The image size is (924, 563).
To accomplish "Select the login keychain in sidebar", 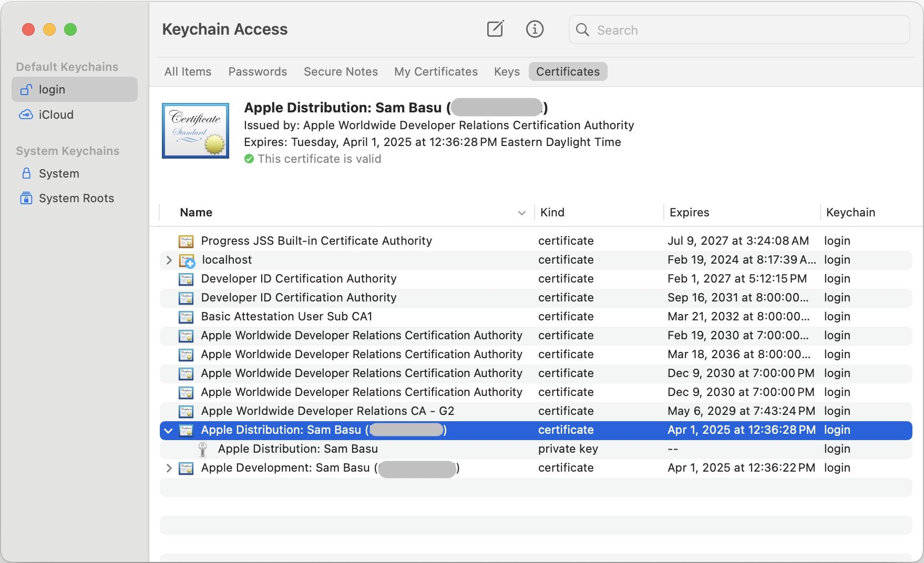I will (x=75, y=89).
